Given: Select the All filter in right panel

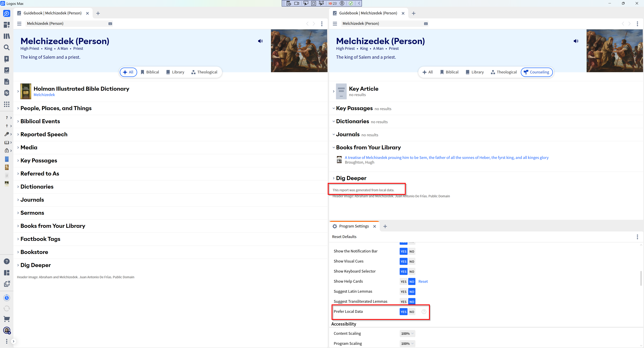Looking at the screenshot, I should click(427, 72).
